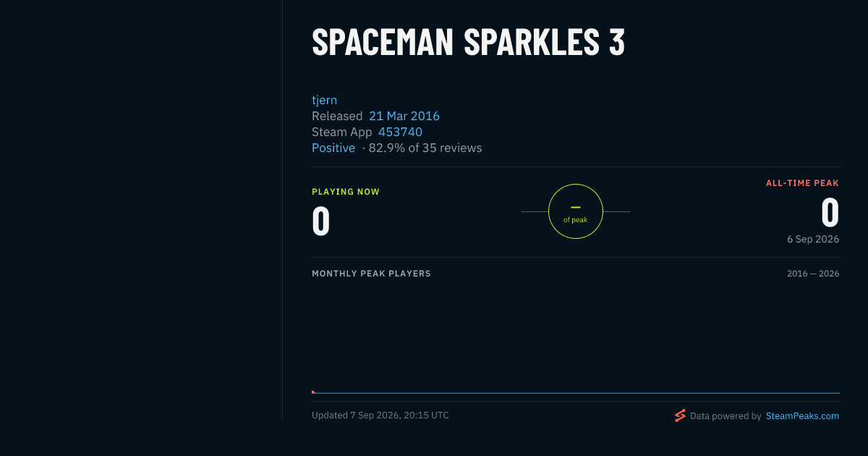Click the Playing Now count of 0

click(x=321, y=222)
